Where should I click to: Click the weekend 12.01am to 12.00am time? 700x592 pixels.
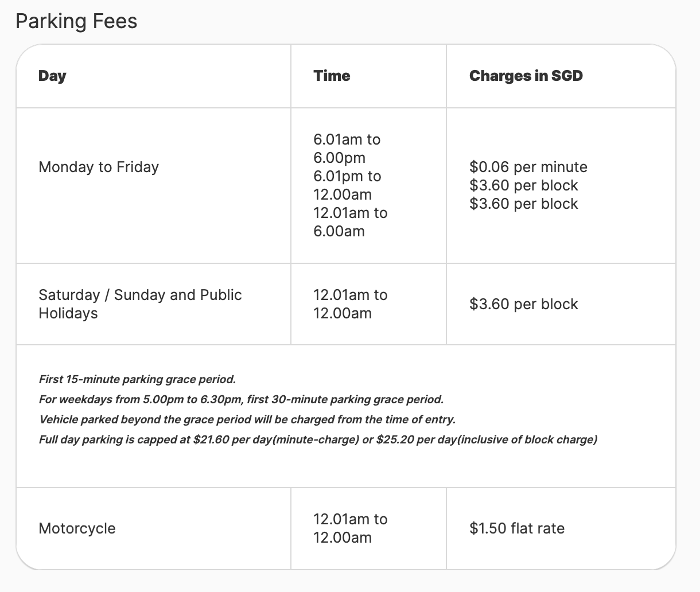click(x=350, y=304)
